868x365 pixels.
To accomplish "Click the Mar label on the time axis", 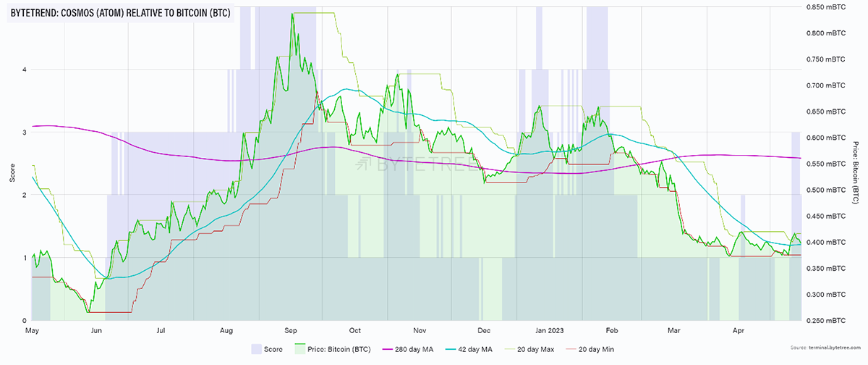I will [676, 330].
